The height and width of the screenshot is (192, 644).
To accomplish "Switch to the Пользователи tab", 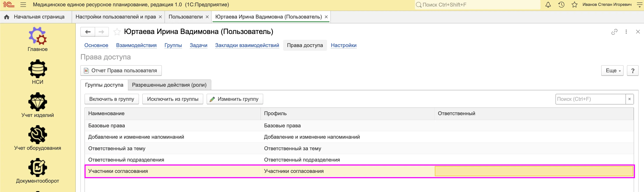I will point(186,17).
